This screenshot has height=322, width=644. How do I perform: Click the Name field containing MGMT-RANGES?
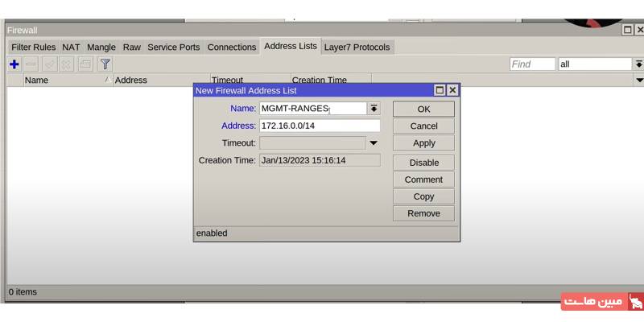[x=313, y=109]
